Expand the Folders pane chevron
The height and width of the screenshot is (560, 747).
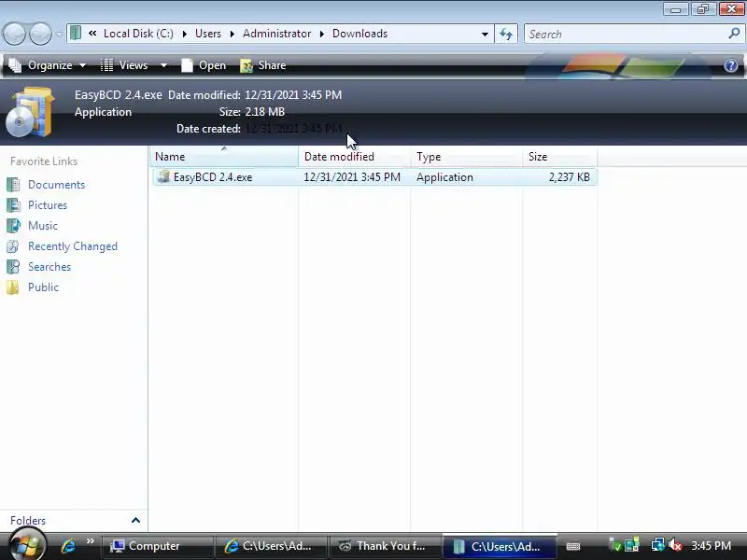click(x=135, y=520)
